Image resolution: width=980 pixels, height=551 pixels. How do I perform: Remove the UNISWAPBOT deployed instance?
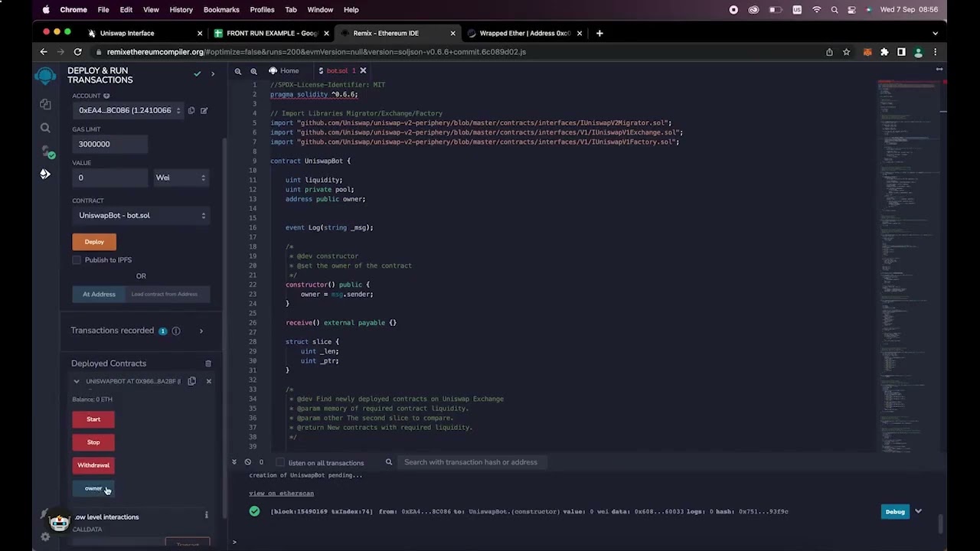pos(208,381)
